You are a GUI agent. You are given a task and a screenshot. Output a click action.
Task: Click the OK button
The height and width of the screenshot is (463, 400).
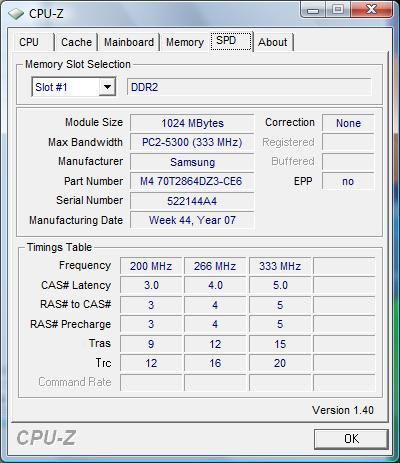coord(351,439)
